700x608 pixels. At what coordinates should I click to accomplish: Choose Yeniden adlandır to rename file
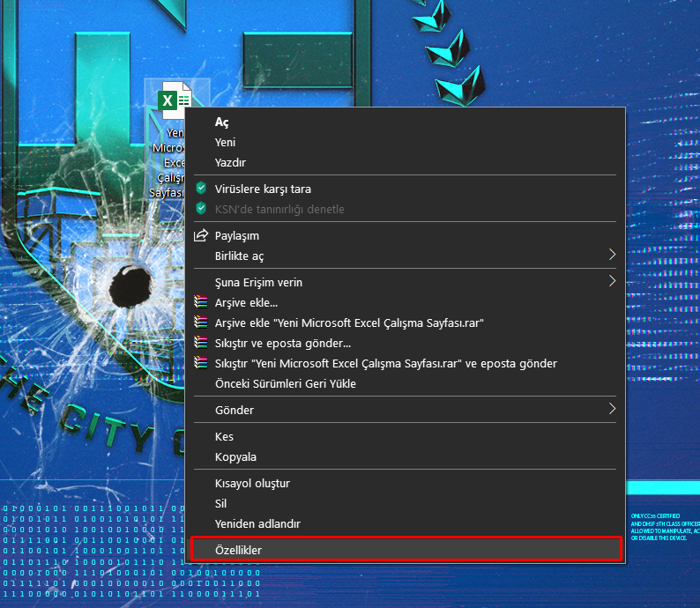pyautogui.click(x=257, y=524)
